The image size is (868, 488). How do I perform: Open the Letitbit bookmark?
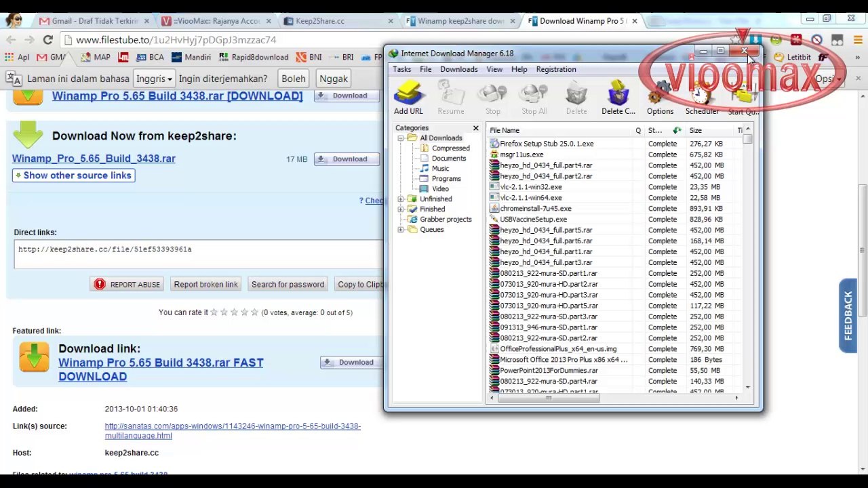point(793,58)
